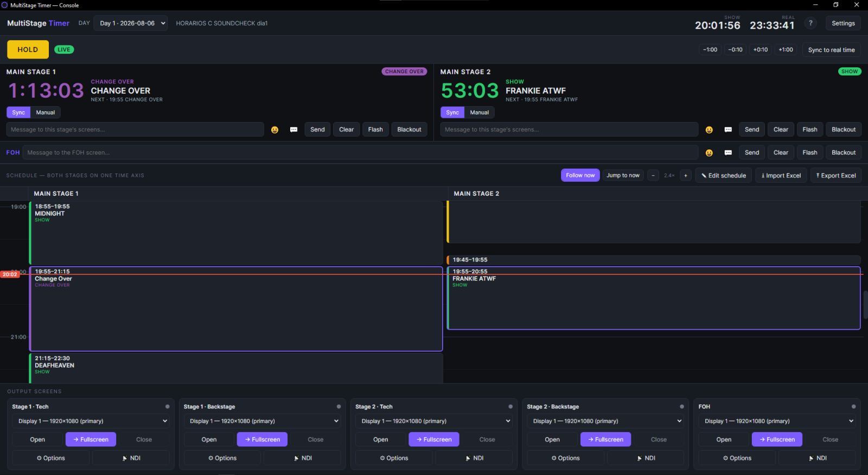Open preset messages icon for Main Stage 1

(x=293, y=130)
